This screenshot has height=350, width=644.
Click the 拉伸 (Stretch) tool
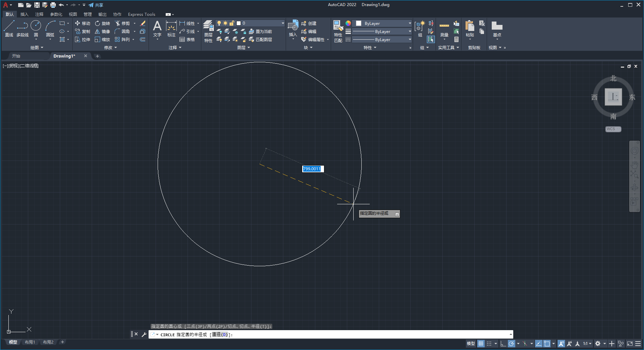tap(83, 39)
